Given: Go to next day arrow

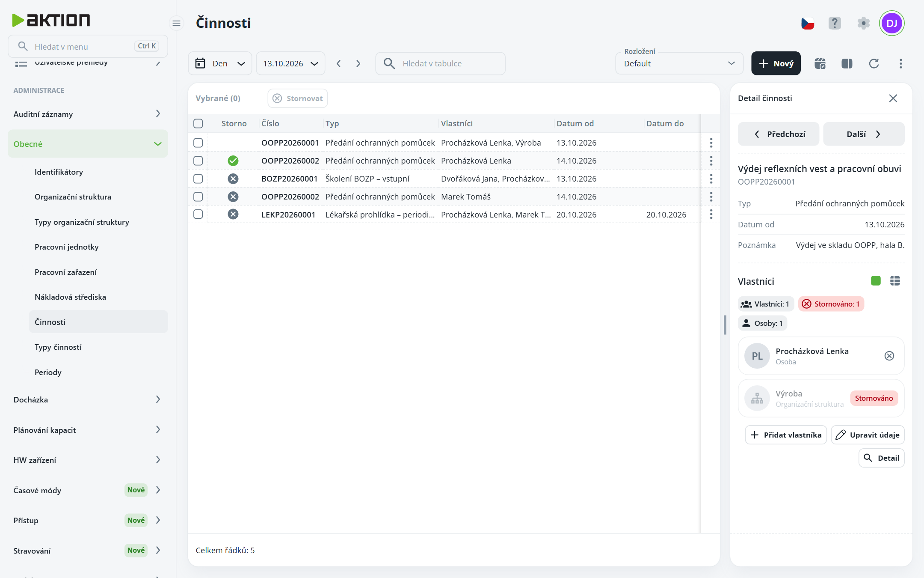Looking at the screenshot, I should pos(358,63).
